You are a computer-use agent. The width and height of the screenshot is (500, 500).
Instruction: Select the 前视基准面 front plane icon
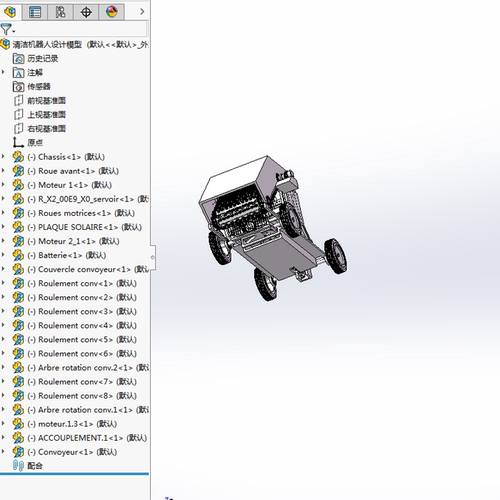coord(18,101)
